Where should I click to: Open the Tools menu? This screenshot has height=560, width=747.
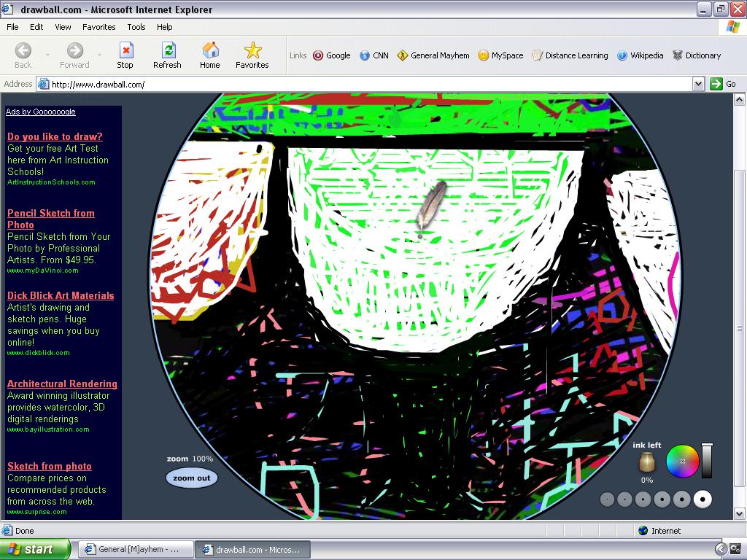tap(136, 27)
